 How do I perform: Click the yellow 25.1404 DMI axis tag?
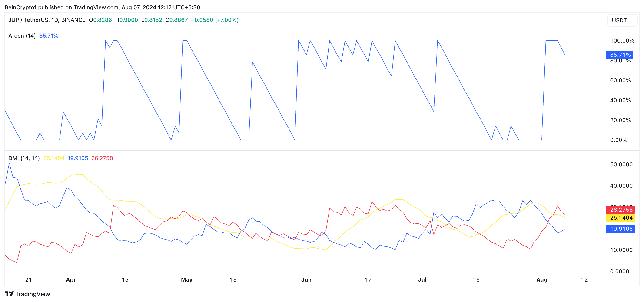pos(621,218)
